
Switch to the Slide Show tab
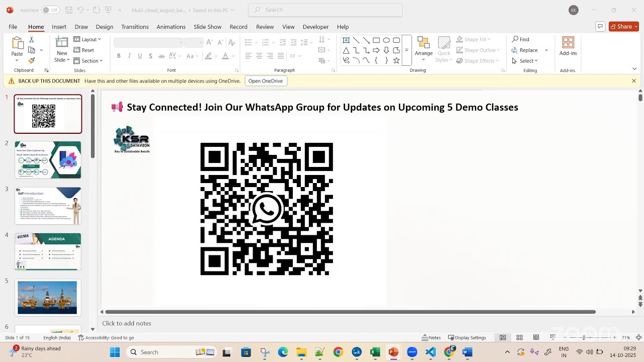(x=208, y=27)
